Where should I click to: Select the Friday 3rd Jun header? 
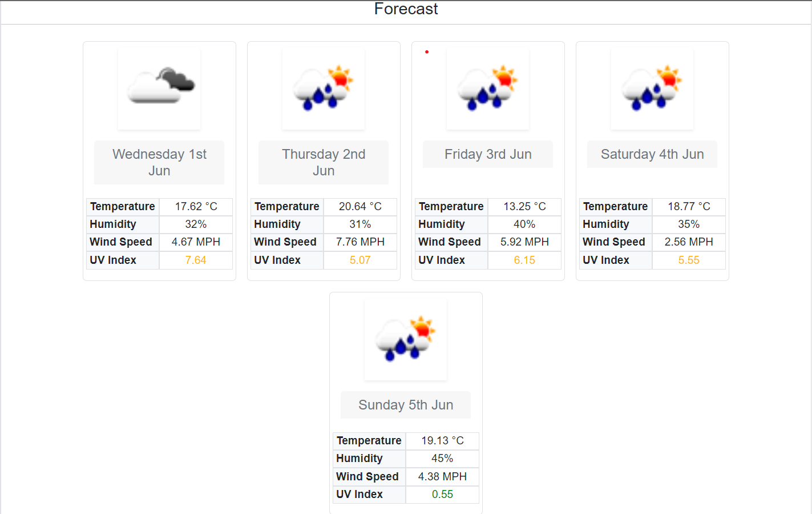487,154
